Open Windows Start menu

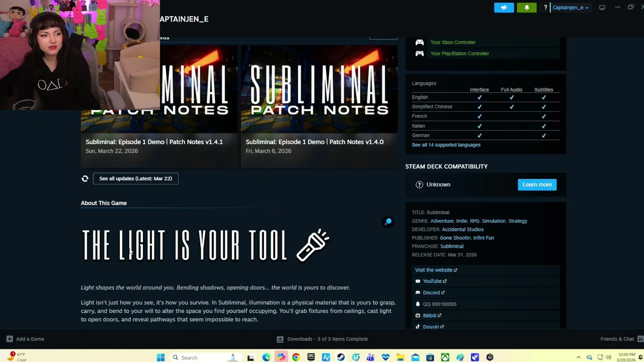160,357
